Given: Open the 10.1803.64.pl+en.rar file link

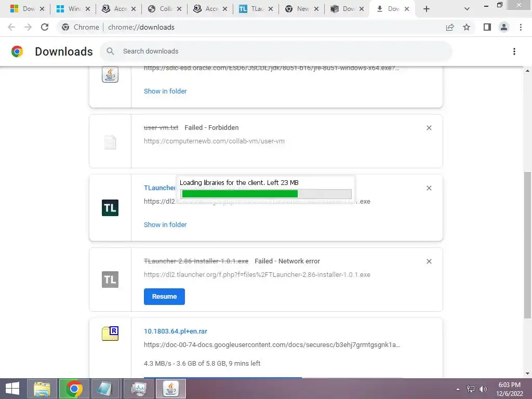Looking at the screenshot, I should (176, 331).
